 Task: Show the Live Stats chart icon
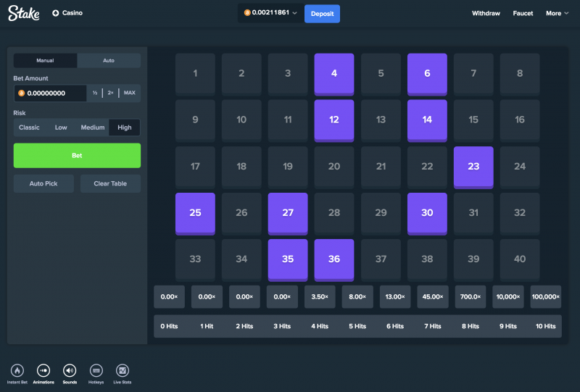pos(123,370)
